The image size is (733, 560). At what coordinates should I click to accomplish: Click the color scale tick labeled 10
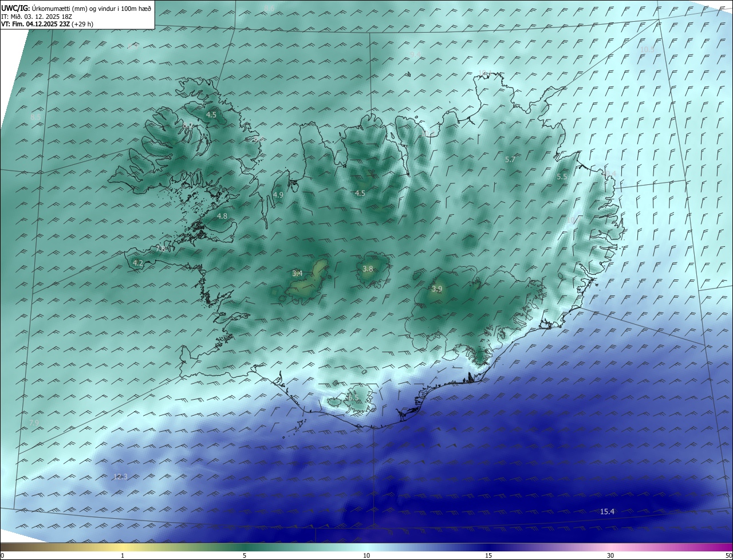366,555
